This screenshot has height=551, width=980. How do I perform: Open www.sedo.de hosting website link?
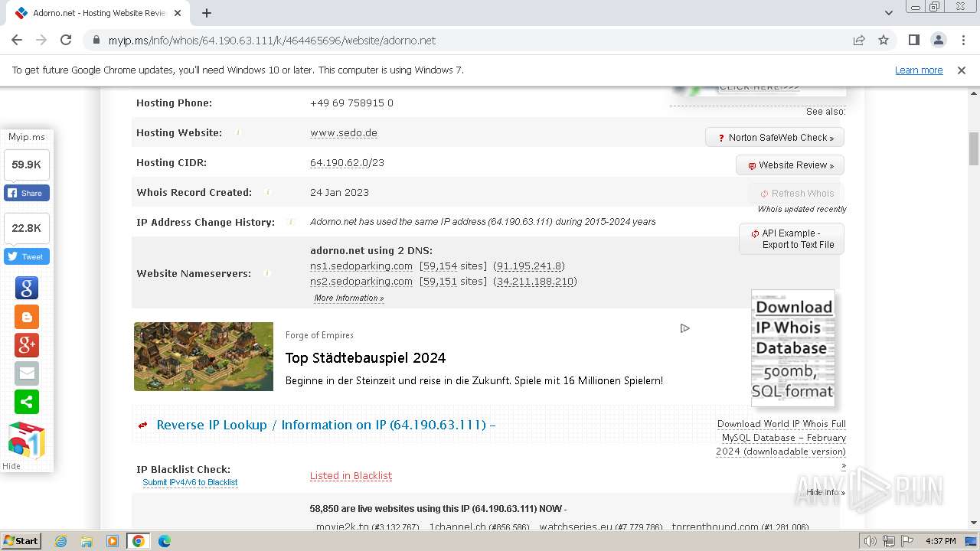click(344, 132)
